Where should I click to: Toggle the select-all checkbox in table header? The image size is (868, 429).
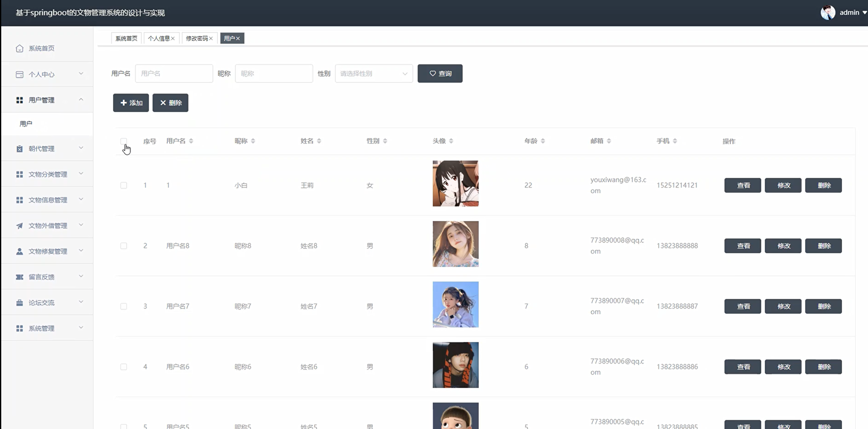124,141
